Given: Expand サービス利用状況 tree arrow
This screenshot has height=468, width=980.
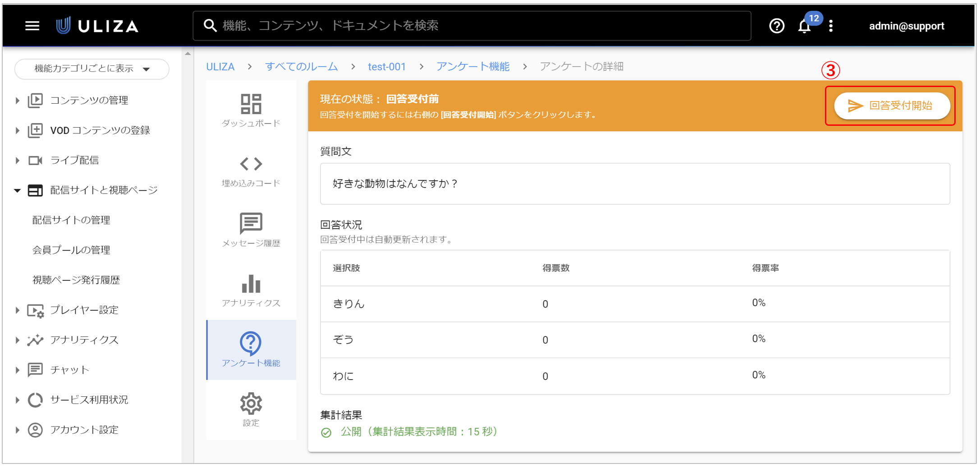Looking at the screenshot, I should (17, 400).
